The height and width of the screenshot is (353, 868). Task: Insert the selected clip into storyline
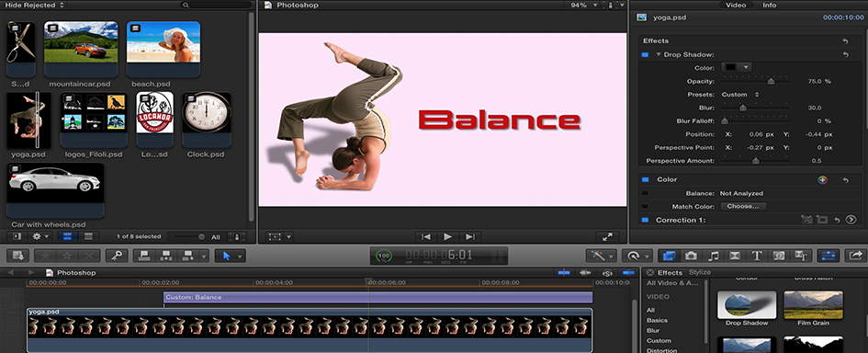coord(165,256)
